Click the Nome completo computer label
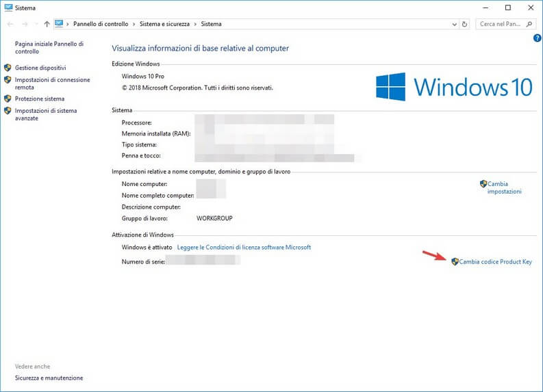This screenshot has height=392, width=543. 157,196
